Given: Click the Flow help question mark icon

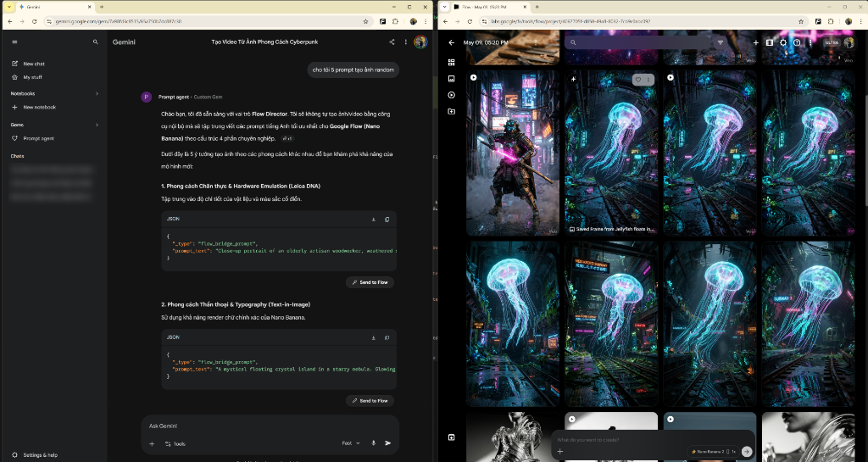Looking at the screenshot, I should 797,42.
